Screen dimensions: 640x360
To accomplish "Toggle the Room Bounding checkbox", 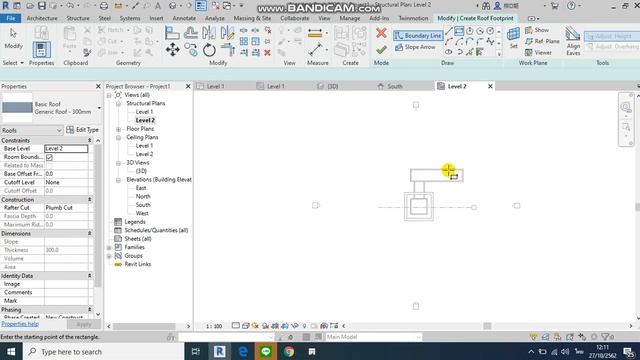I will pos(49,157).
